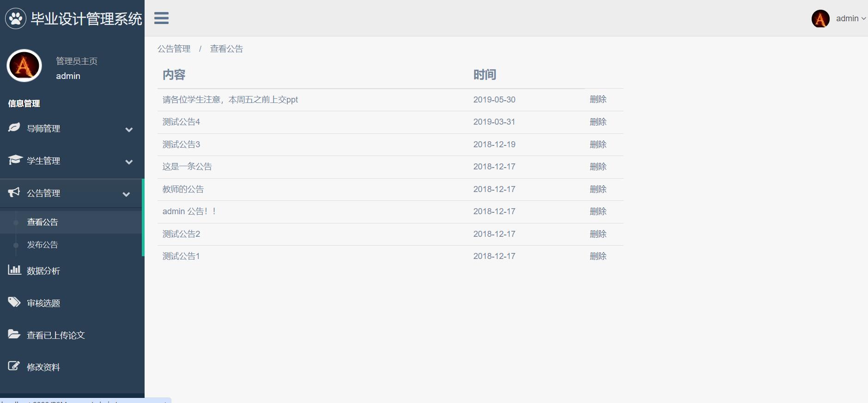Expand 导师管理 chevron arrow
The image size is (868, 403).
(129, 130)
